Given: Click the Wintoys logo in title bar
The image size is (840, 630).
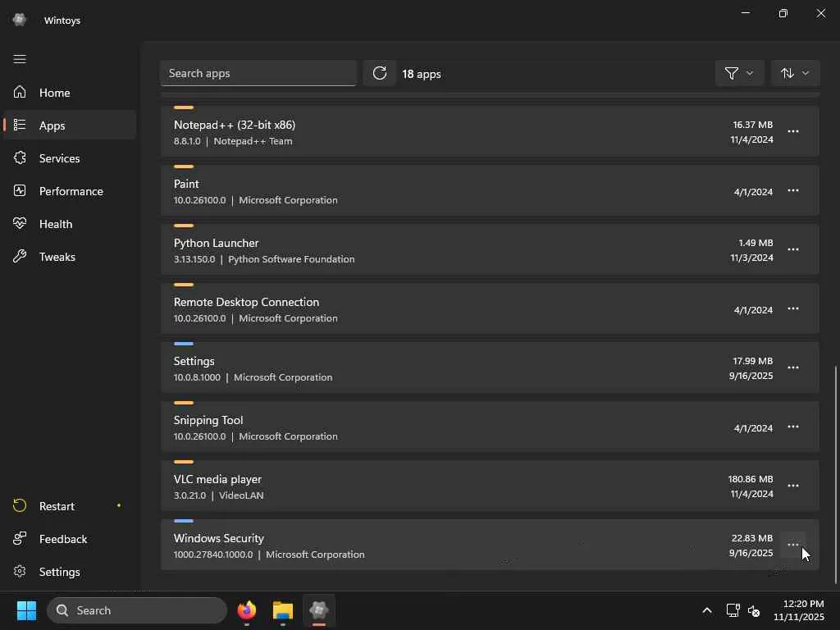Looking at the screenshot, I should pyautogui.click(x=20, y=20).
